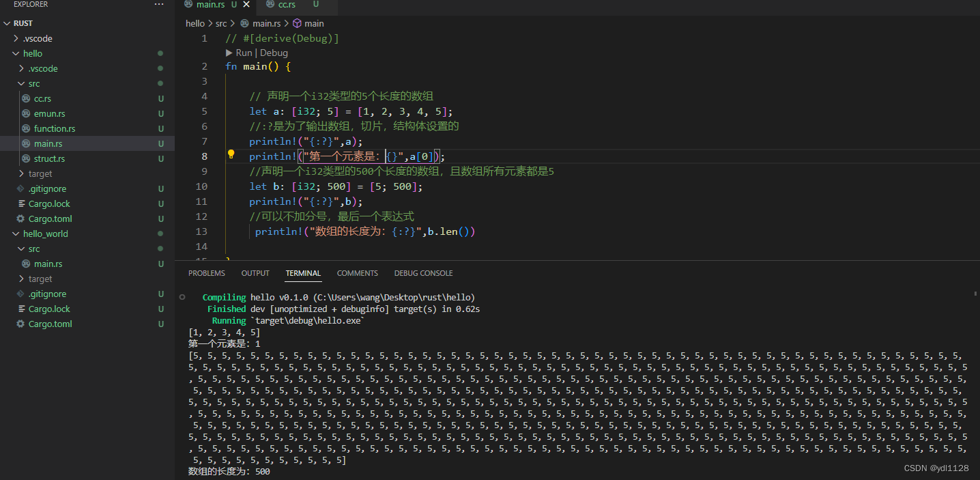Start Debug from the code lens

tap(274, 53)
